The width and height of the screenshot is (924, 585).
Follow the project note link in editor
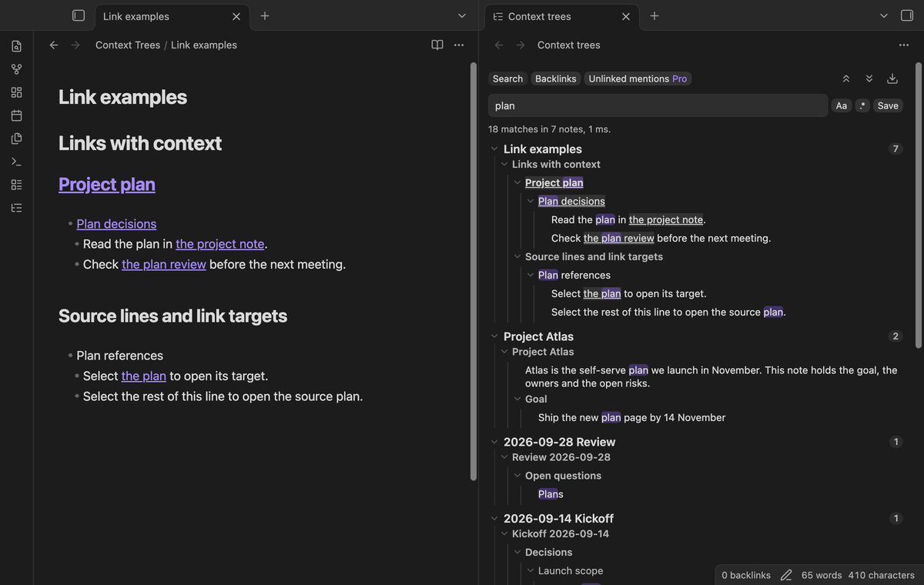(x=220, y=244)
